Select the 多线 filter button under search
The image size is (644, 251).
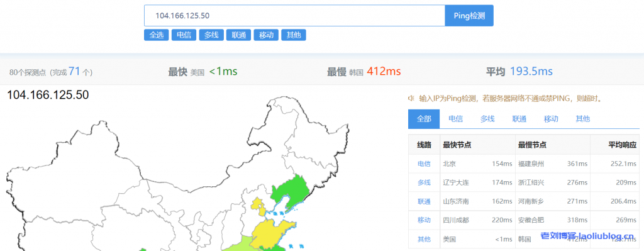pyautogui.click(x=211, y=35)
